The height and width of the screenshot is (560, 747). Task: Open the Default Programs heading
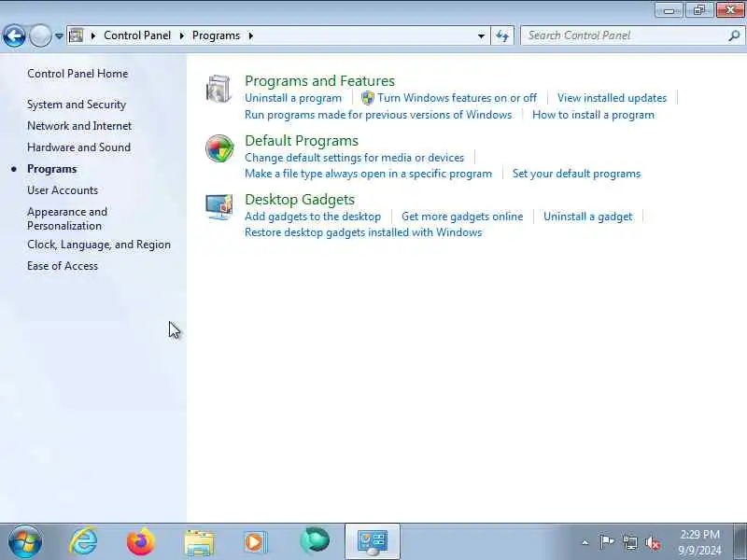coord(302,141)
